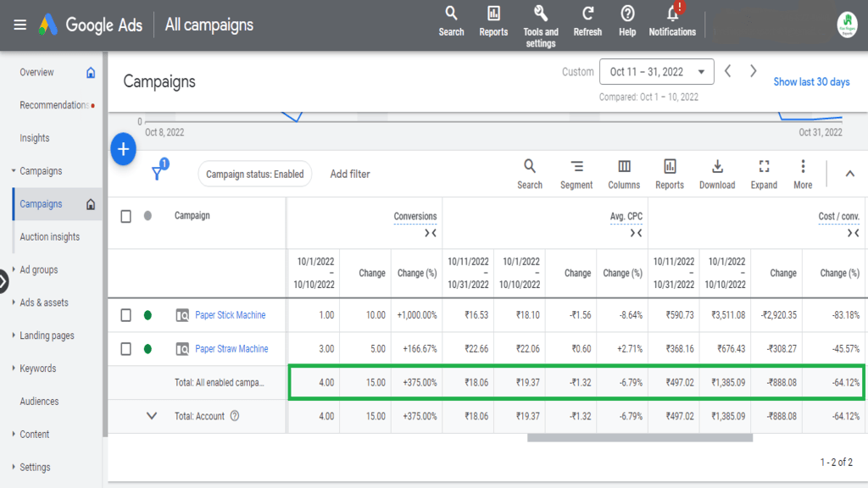
Task: Click Conversions column header
Action: [x=415, y=216]
